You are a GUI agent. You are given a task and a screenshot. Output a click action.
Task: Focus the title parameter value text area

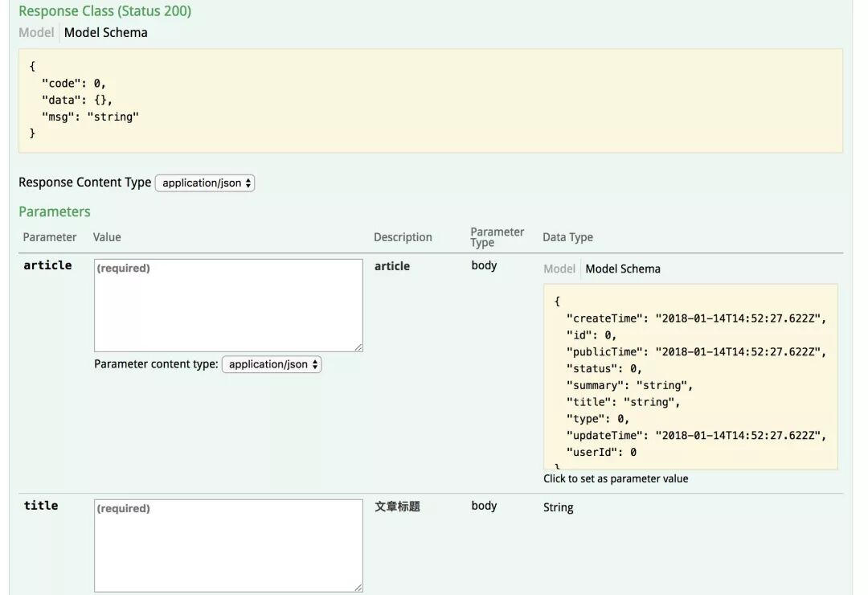228,545
